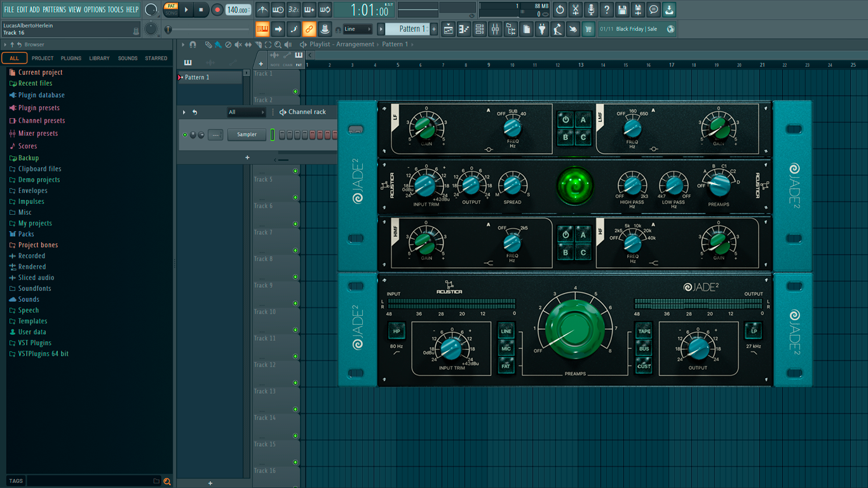Open the TOOLS menu
Viewport: 868px width, 488px height.
116,10
